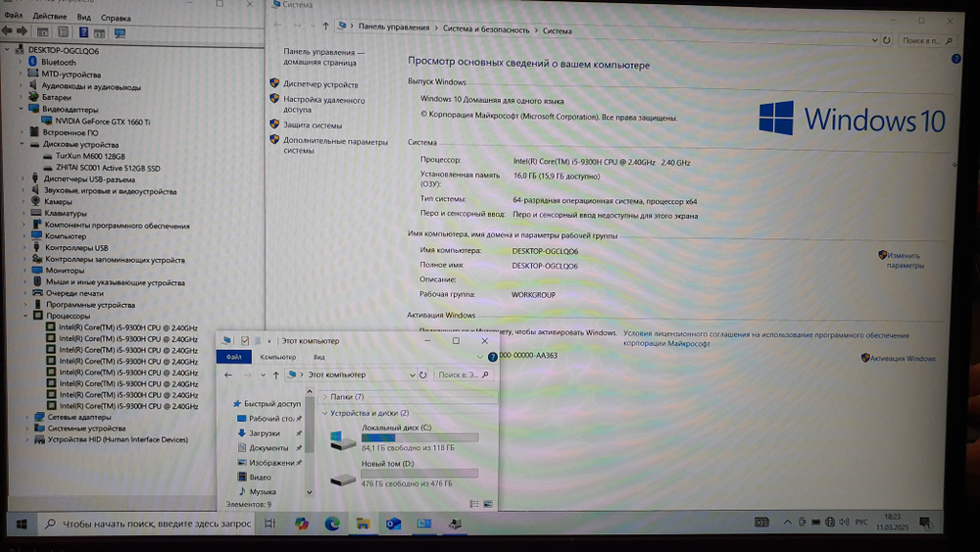The height and width of the screenshot is (552, 980).
Task: Open Изображения in Explorer sidebar
Action: pyautogui.click(x=271, y=463)
